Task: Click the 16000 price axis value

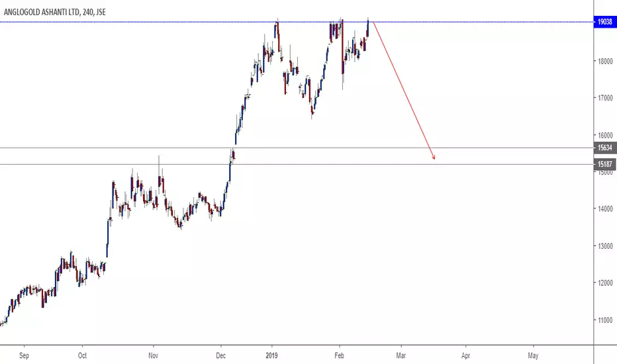Action: [605, 136]
